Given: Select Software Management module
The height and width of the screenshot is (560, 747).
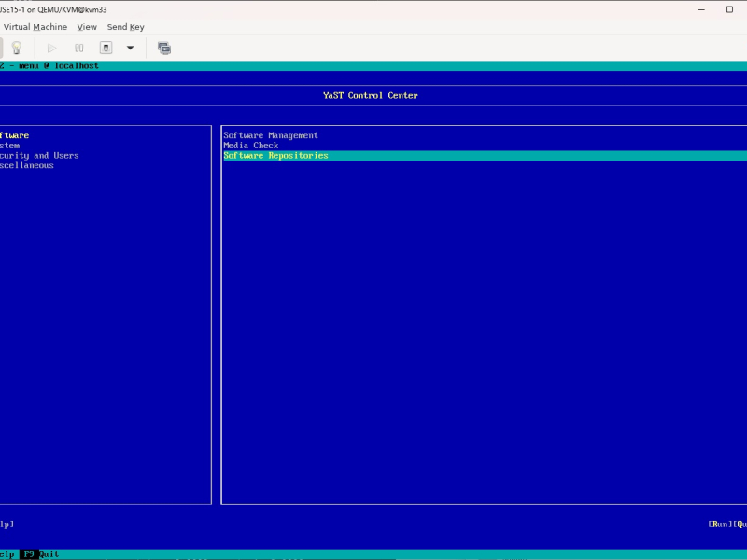Looking at the screenshot, I should click(271, 135).
